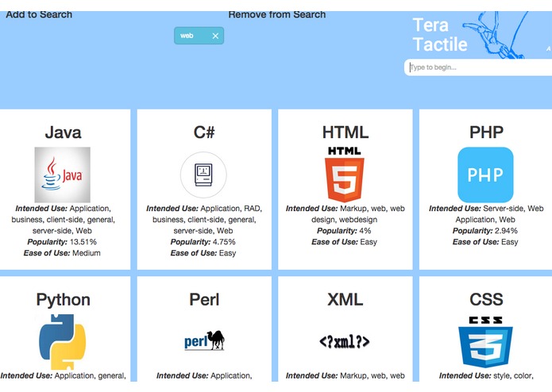This screenshot has width=552, height=392.
Task: Click HTML's Intended Use Markup description
Action: point(345,213)
